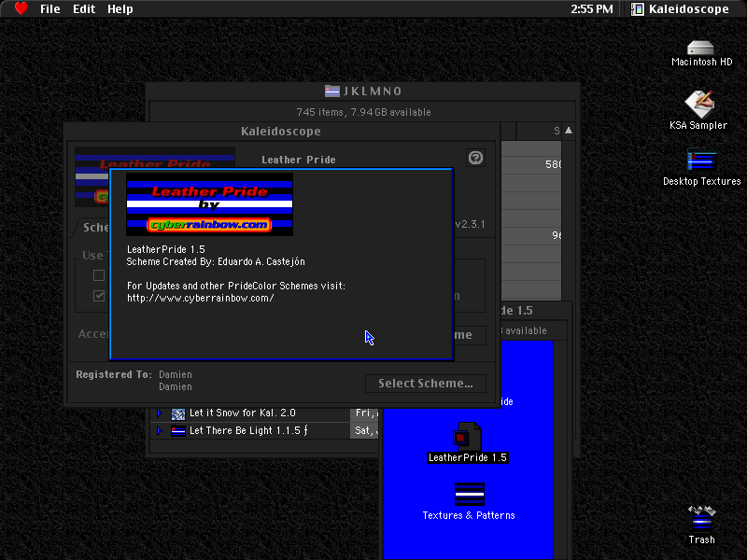Image resolution: width=747 pixels, height=560 pixels.
Task: Select the Let There Be Light 1.1.5 icon
Action: [178, 431]
